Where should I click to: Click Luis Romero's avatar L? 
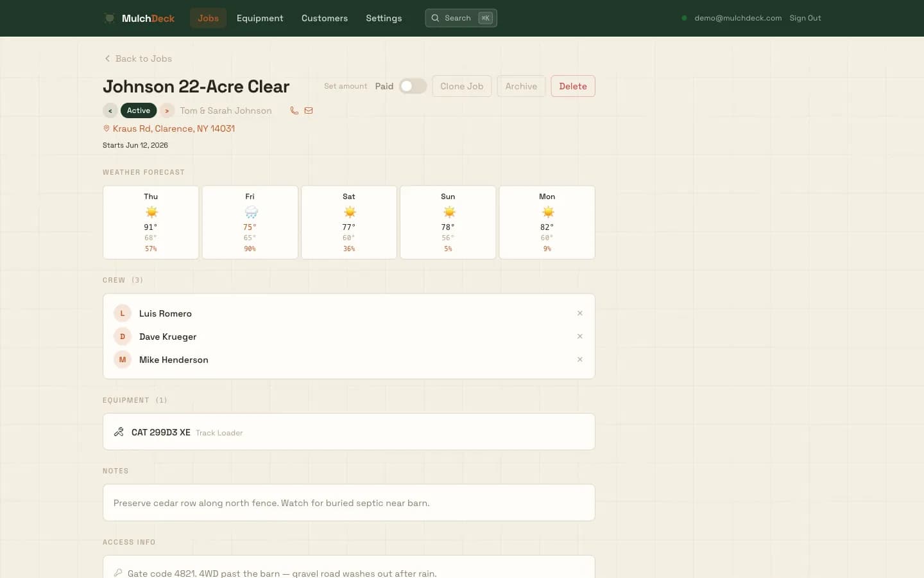click(x=123, y=313)
